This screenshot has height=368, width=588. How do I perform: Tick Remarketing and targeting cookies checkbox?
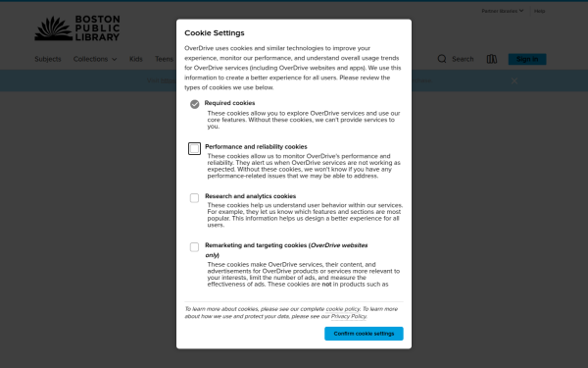(x=194, y=247)
